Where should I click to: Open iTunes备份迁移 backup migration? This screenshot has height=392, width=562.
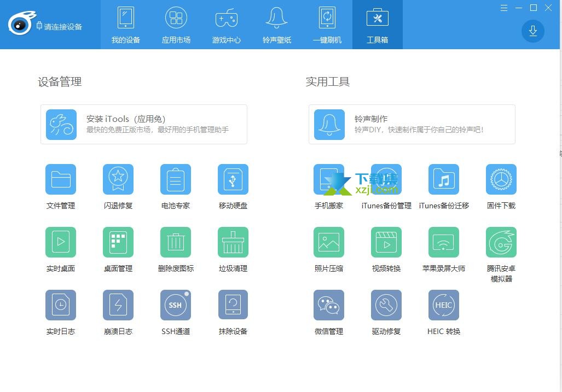pyautogui.click(x=444, y=179)
